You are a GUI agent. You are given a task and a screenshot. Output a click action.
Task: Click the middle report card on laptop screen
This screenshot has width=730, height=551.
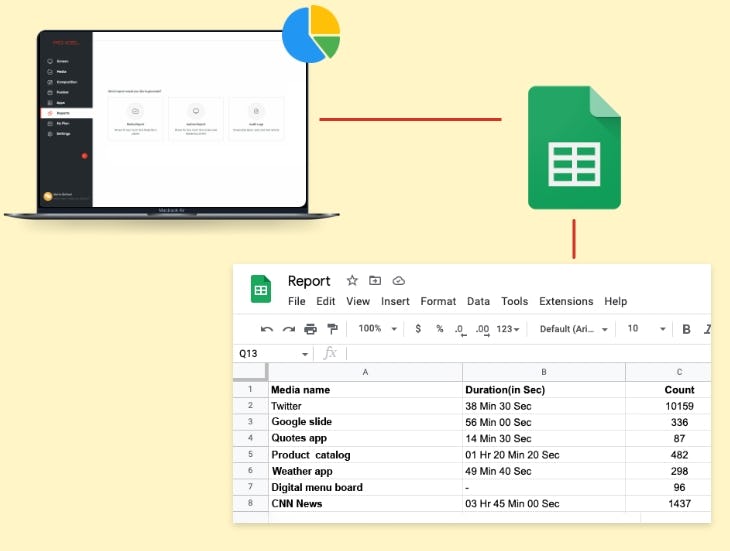pos(196,119)
